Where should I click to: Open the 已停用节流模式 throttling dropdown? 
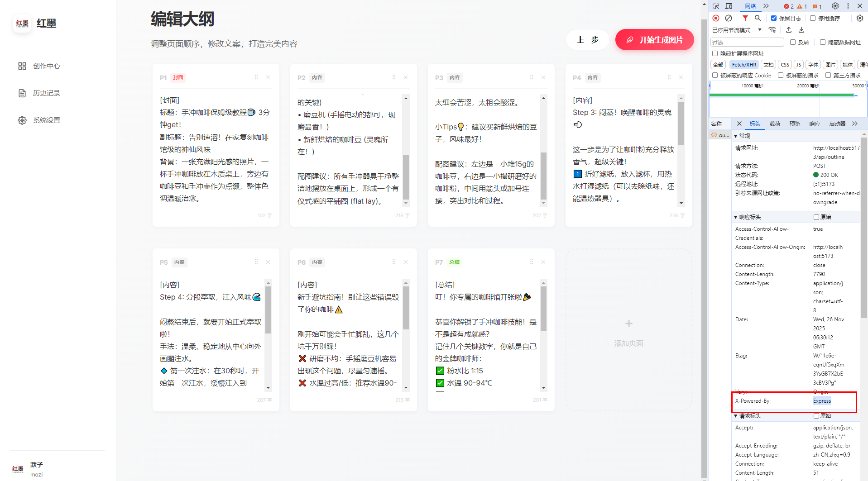coord(737,30)
